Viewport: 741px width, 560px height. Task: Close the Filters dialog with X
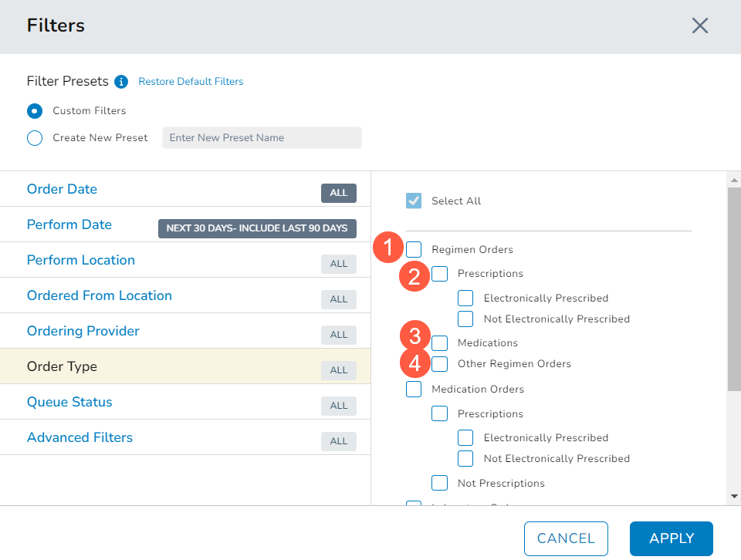699,25
